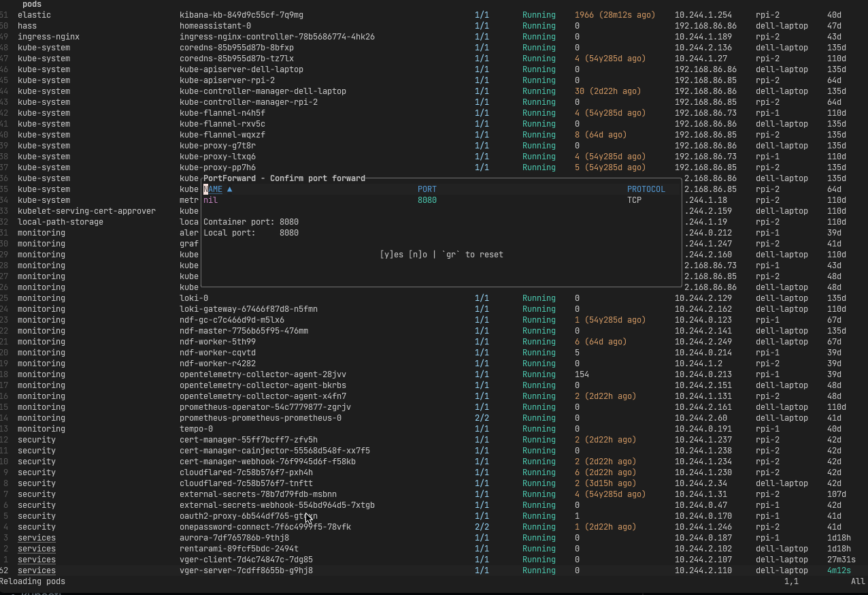The height and width of the screenshot is (595, 868).
Task: Select the nil port row in dialog
Action: click(441, 200)
